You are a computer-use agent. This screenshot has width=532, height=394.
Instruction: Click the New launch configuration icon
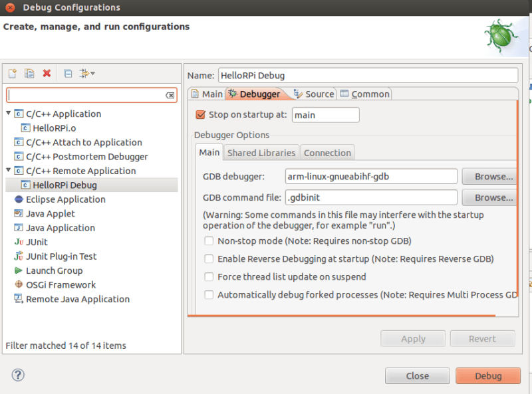click(13, 73)
